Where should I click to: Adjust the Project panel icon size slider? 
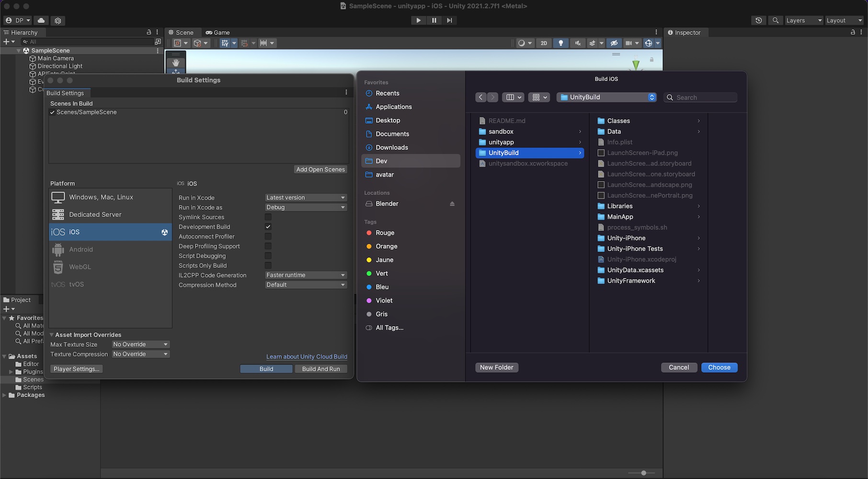click(x=643, y=473)
